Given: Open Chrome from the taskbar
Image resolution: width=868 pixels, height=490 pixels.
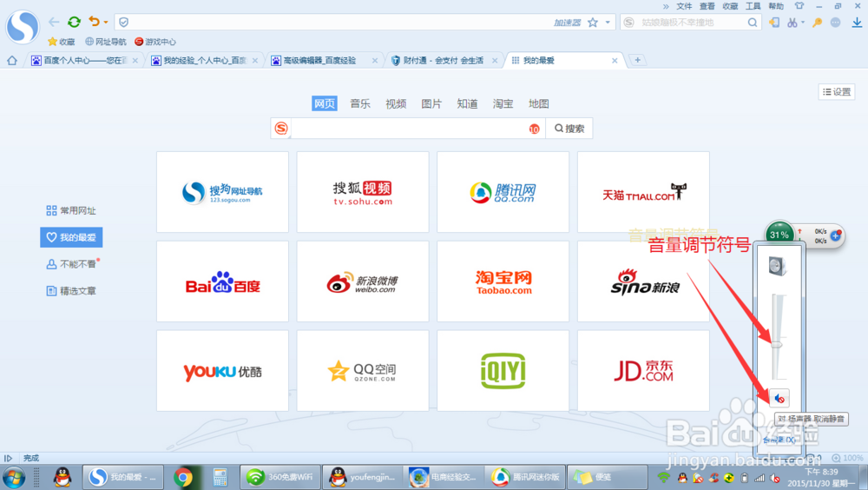Looking at the screenshot, I should [x=183, y=477].
